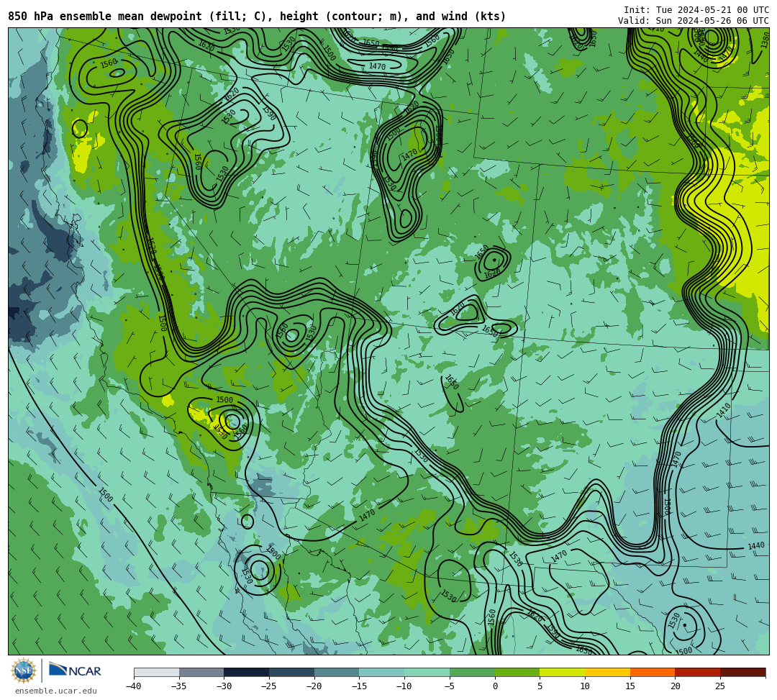This screenshot has height=700, width=777.
Task: Pick the olive green 0 to 5 colorbar swatch
Action: (517, 672)
